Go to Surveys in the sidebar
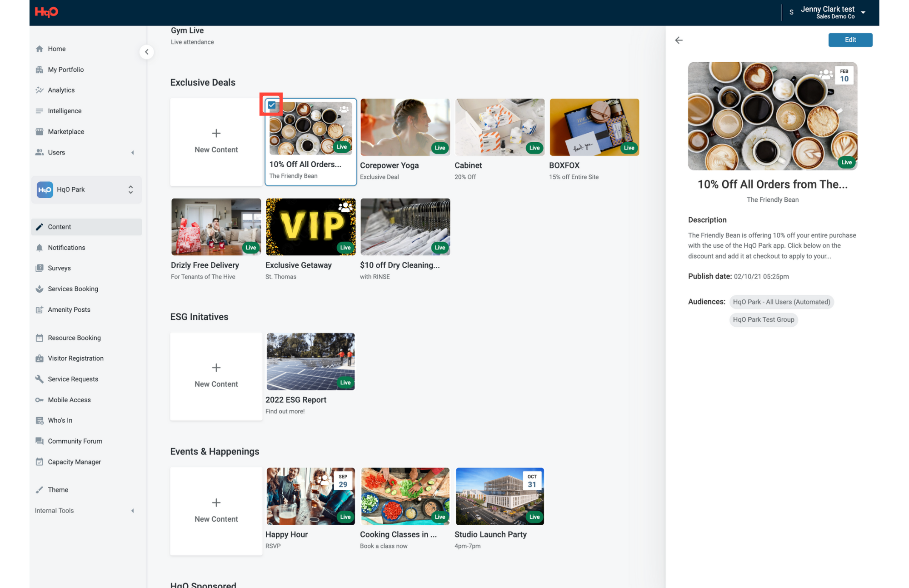The width and height of the screenshot is (909, 588). (59, 268)
